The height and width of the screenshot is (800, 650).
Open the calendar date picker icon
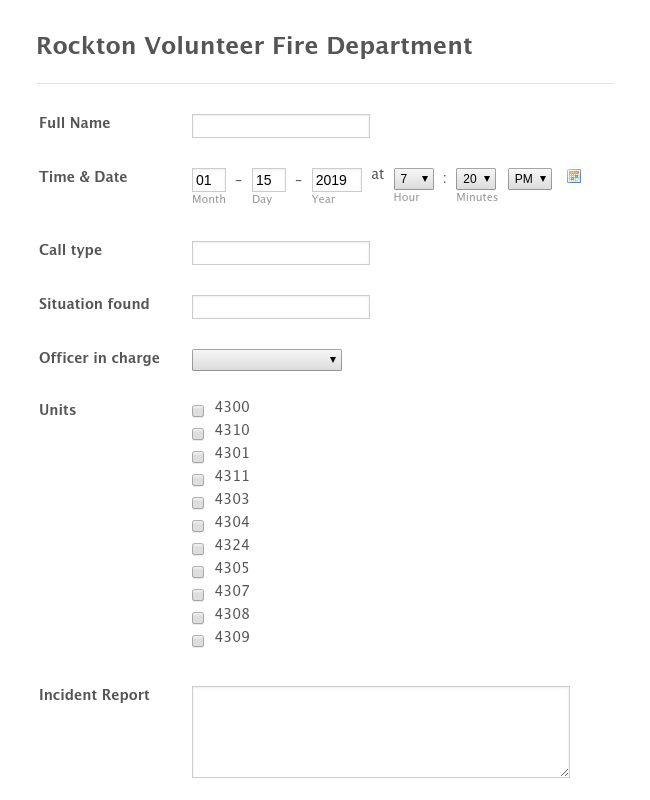tap(574, 177)
